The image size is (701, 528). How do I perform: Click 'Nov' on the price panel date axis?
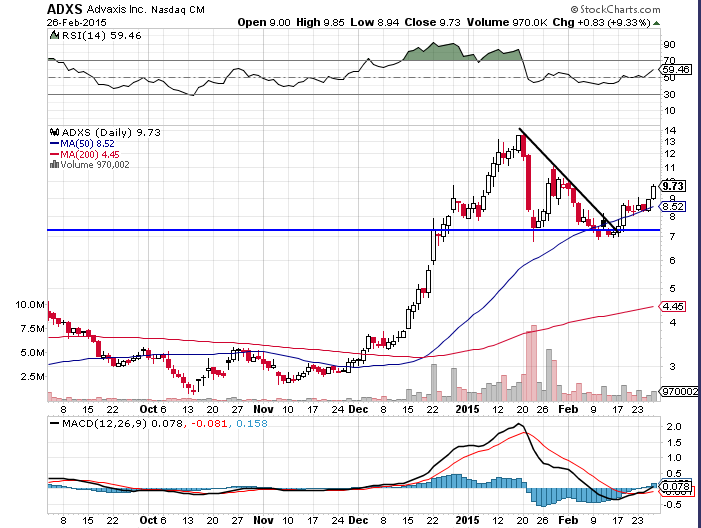263,409
